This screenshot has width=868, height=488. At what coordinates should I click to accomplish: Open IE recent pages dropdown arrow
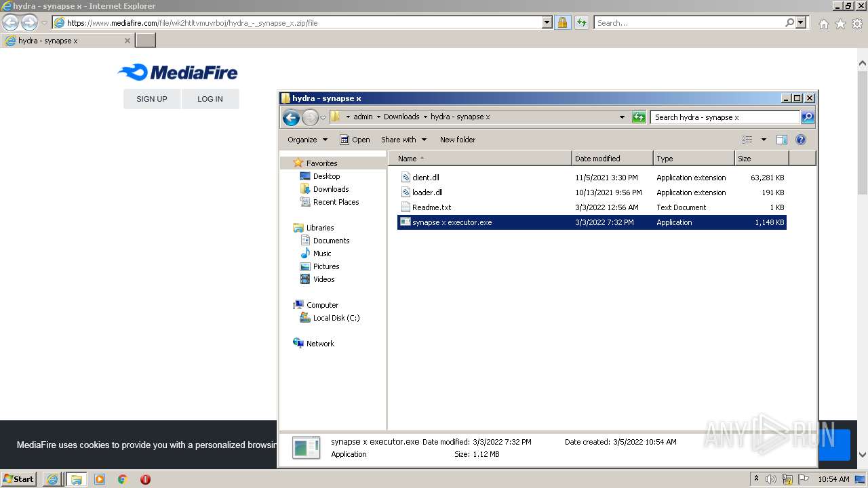(44, 23)
